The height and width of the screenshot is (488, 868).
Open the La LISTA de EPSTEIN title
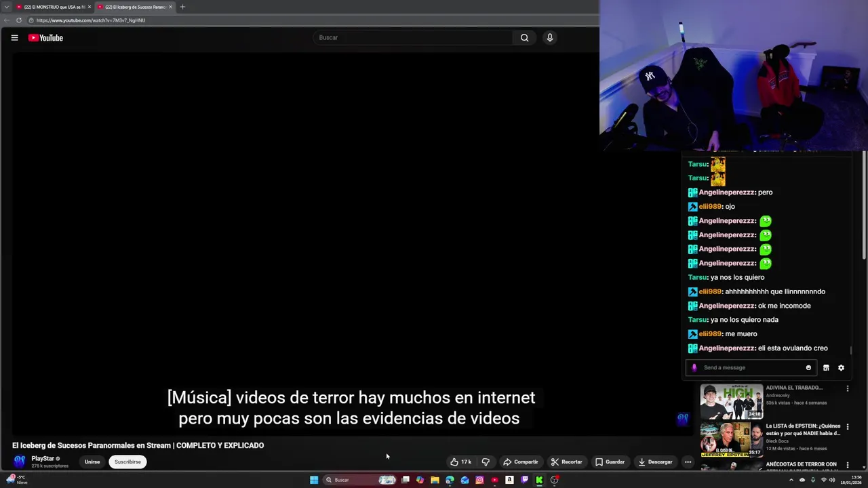[803, 429]
